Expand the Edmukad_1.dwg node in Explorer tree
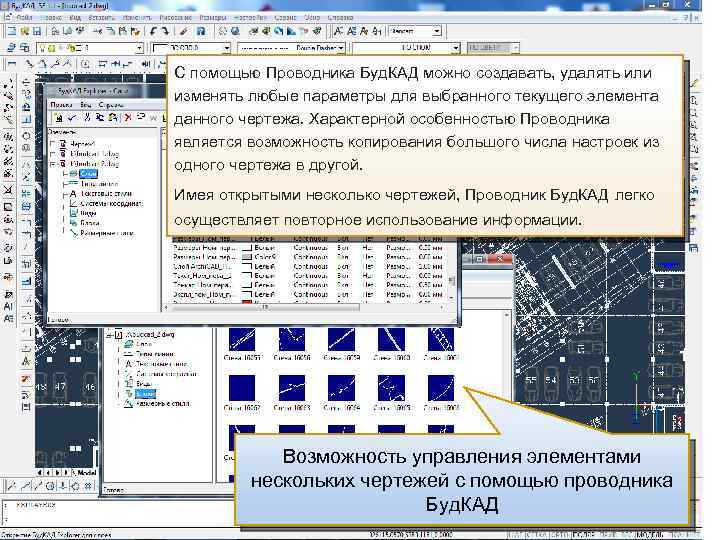720x540 pixels. 53,153
